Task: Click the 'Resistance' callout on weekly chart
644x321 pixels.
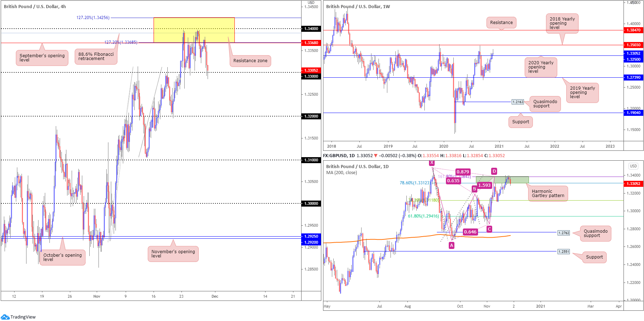Action: (x=501, y=23)
